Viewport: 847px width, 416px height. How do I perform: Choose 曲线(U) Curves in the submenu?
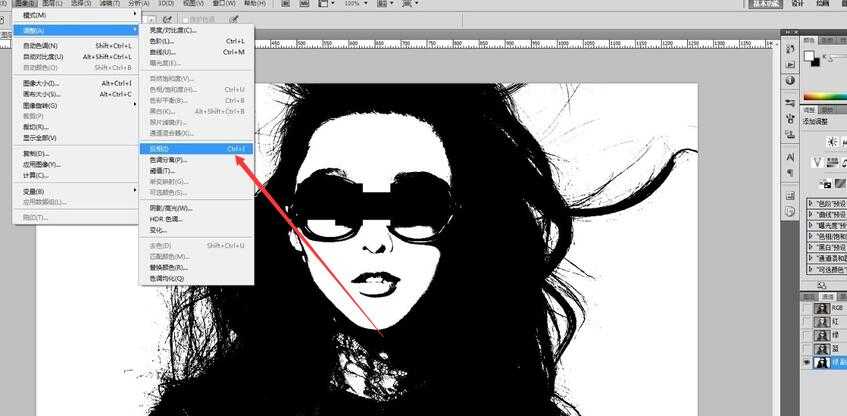196,52
